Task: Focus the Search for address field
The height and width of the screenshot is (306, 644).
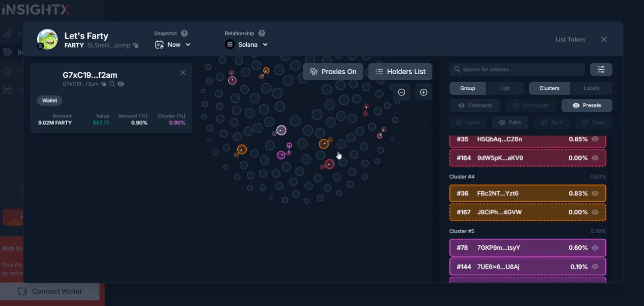Action: (x=517, y=70)
